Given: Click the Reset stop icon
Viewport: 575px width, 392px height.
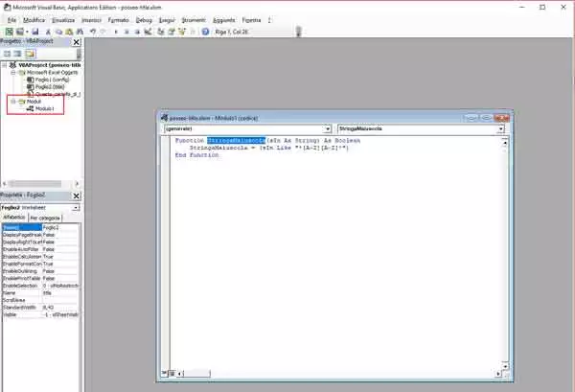Looking at the screenshot, I should (x=137, y=32).
